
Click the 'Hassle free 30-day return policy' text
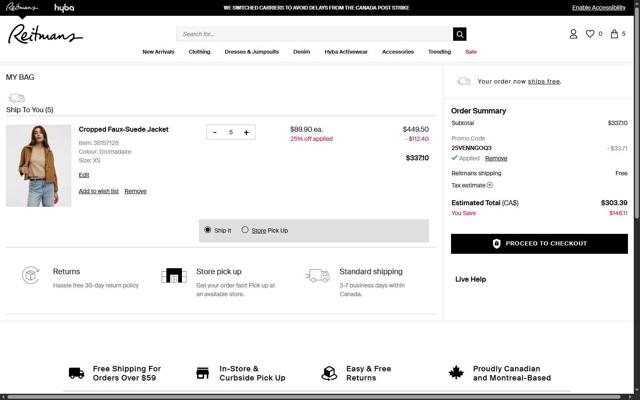pyautogui.click(x=96, y=285)
